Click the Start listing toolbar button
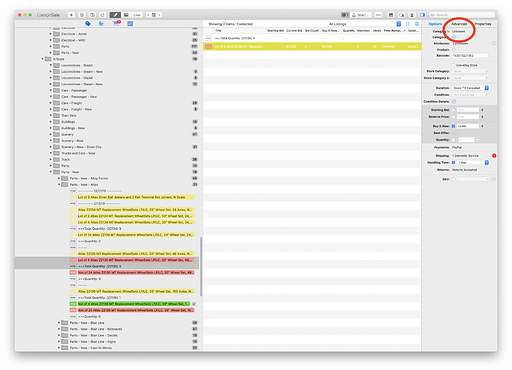 click(361, 15)
